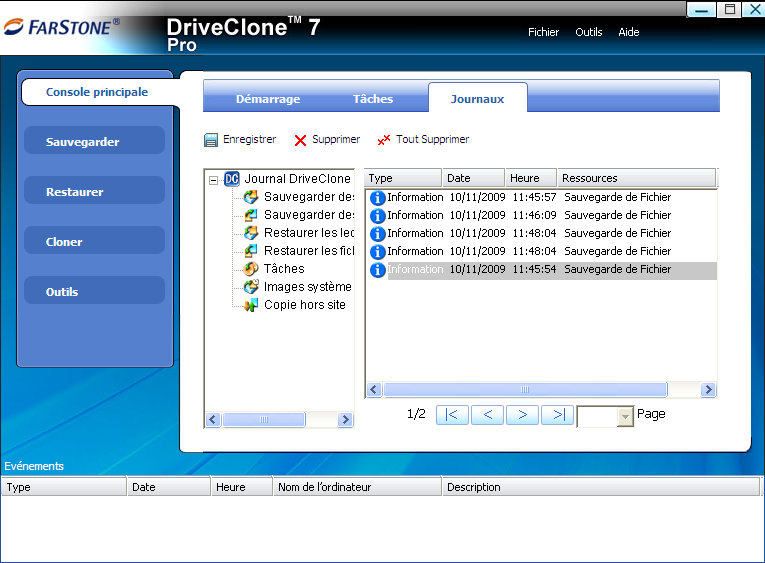Click the Images système tree icon
The height and width of the screenshot is (563, 765).
251,286
